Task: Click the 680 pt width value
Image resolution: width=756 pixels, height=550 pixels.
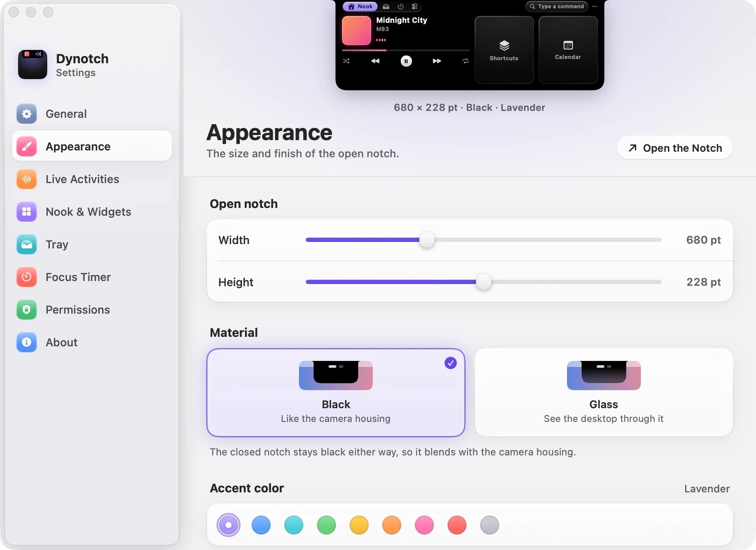Action: pos(704,240)
